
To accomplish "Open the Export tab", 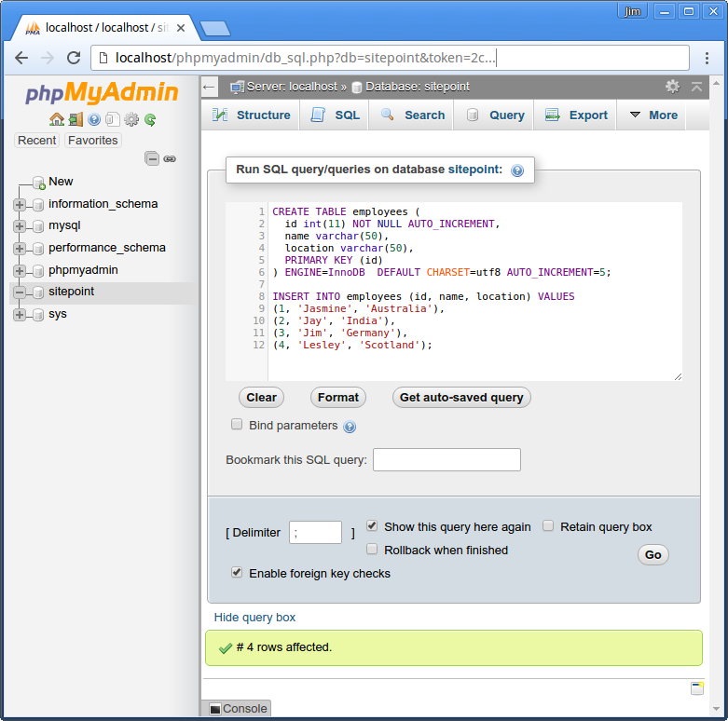I will [576, 116].
